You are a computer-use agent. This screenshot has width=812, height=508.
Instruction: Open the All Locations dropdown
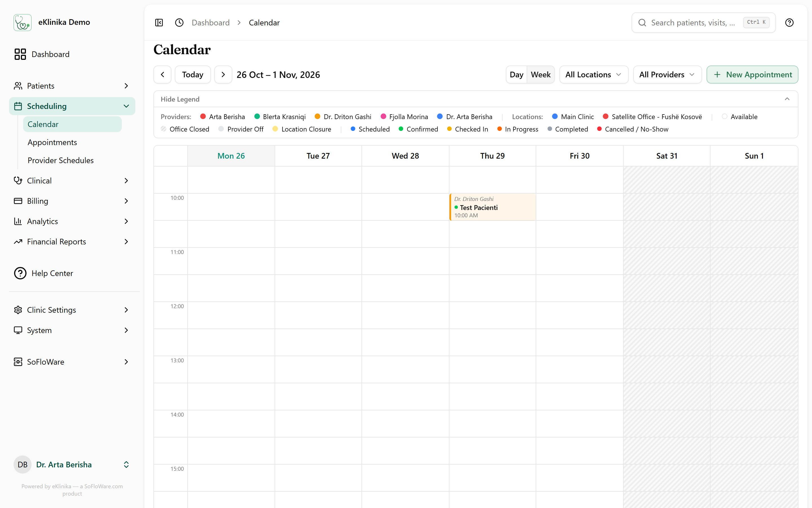point(593,75)
